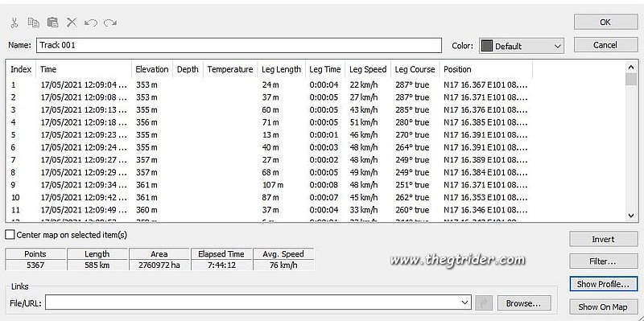Click the Leg Time column header

point(325,69)
